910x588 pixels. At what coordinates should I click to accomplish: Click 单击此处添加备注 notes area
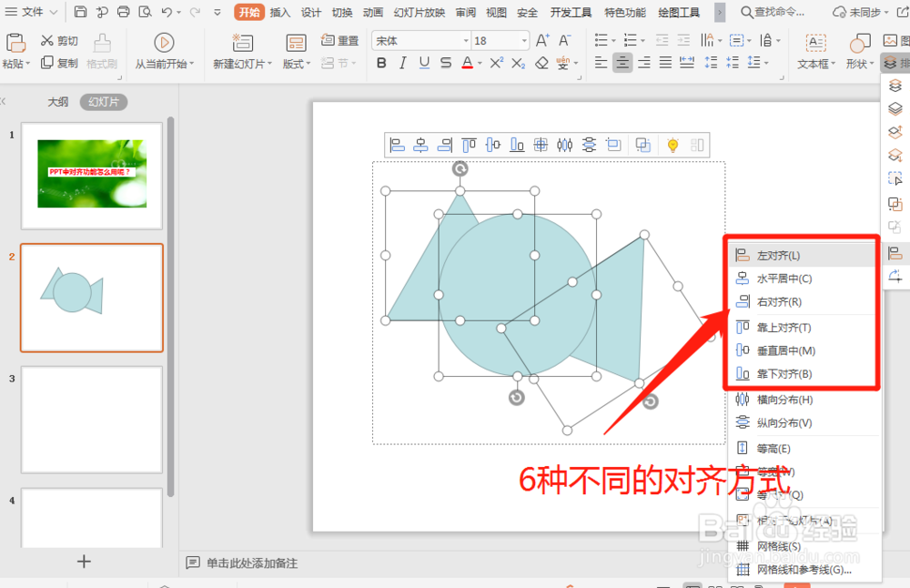pos(252,563)
